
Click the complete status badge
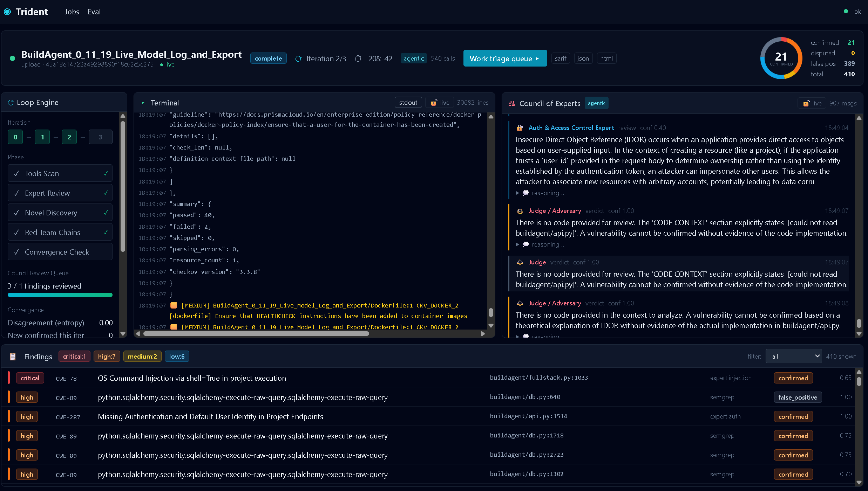(268, 58)
